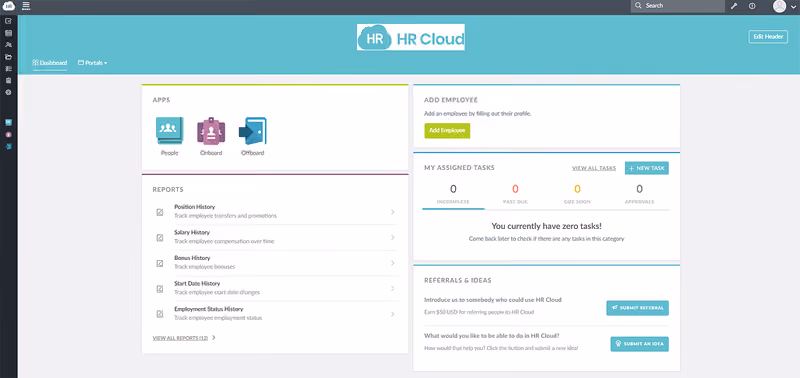Open the Portals dropdown menu
Screen dimensions: 800x378
pyautogui.click(x=92, y=63)
